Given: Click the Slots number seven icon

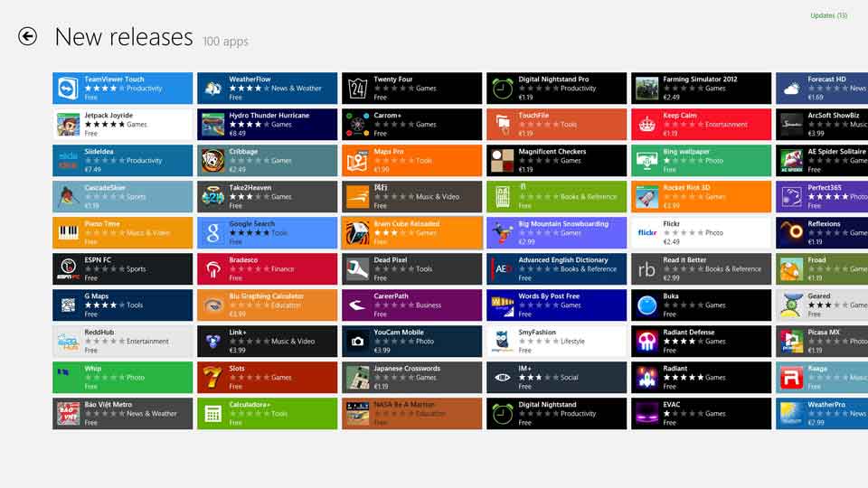Looking at the screenshot, I should (213, 378).
